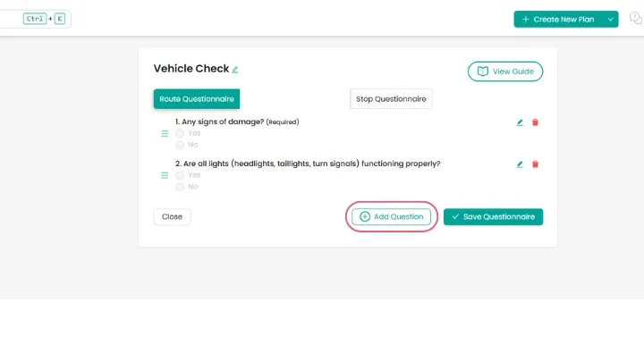Choose No for the lights functioning question

pyautogui.click(x=180, y=187)
